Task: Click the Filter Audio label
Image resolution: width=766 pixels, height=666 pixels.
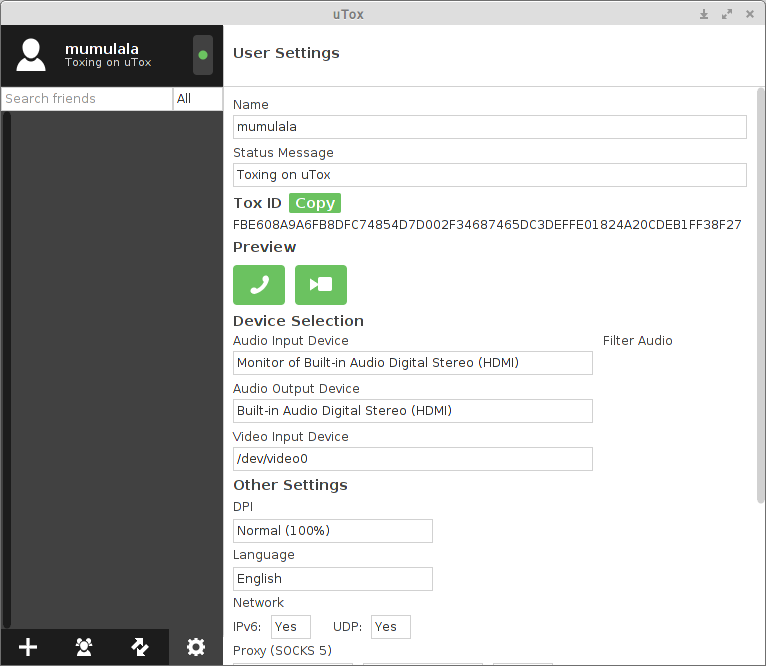Action: pos(638,341)
